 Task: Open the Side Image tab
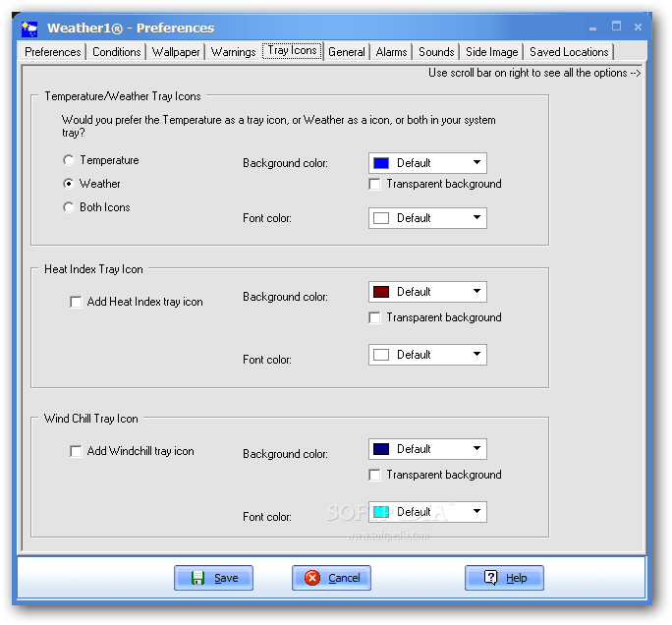click(492, 52)
